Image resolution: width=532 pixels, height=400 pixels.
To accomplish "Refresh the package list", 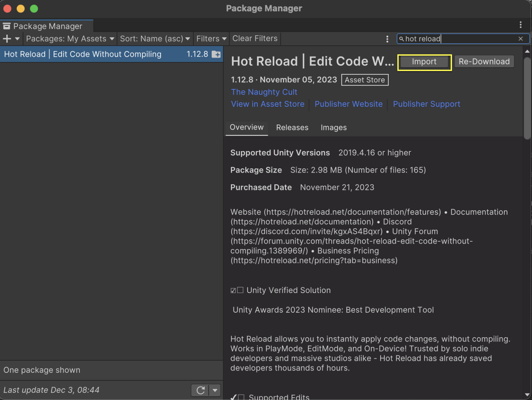I will [200, 390].
